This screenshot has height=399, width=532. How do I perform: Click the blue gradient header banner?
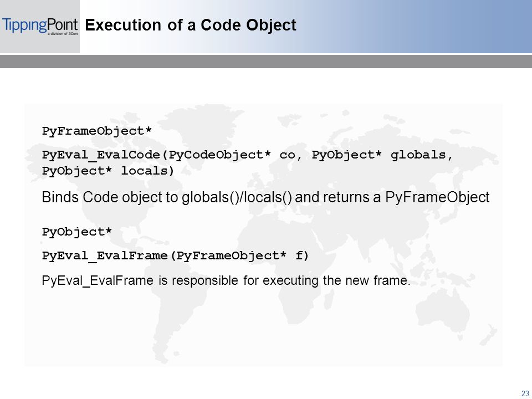(x=305, y=27)
